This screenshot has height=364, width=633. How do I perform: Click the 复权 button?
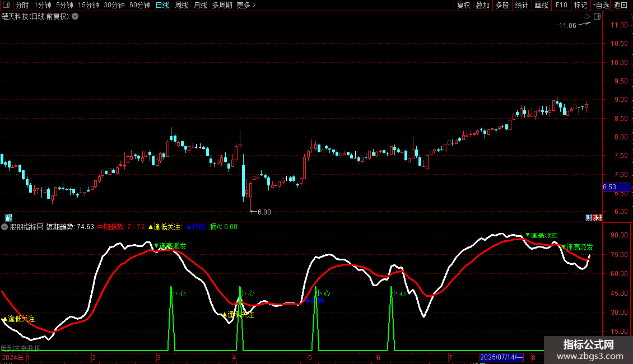(x=463, y=5)
